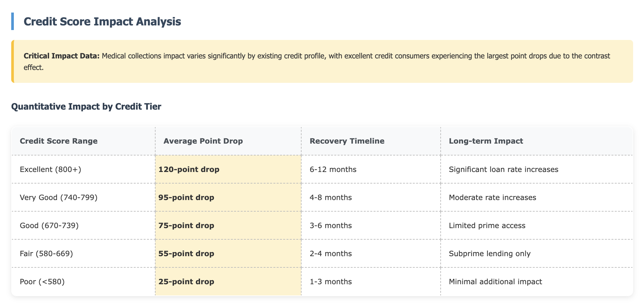Select the Poor (<580) cell
This screenshot has width=644, height=307.
tap(83, 282)
